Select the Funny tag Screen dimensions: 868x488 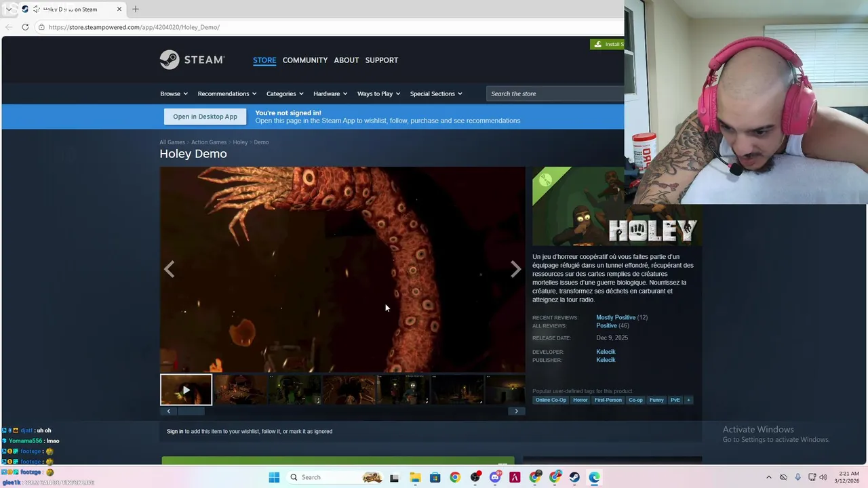pyautogui.click(x=656, y=400)
